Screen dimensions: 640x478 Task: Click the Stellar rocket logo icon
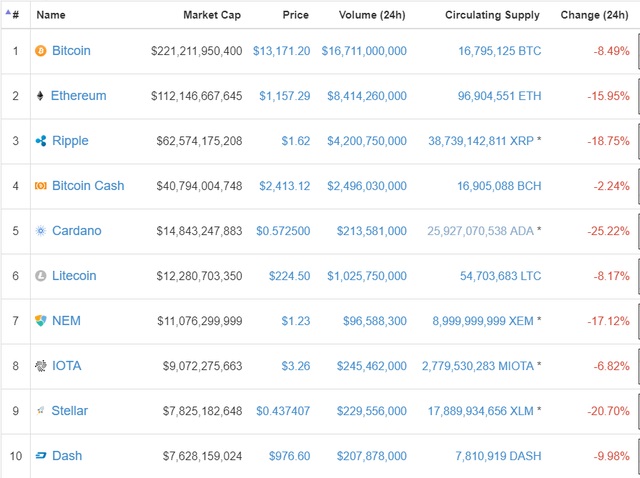(x=40, y=411)
